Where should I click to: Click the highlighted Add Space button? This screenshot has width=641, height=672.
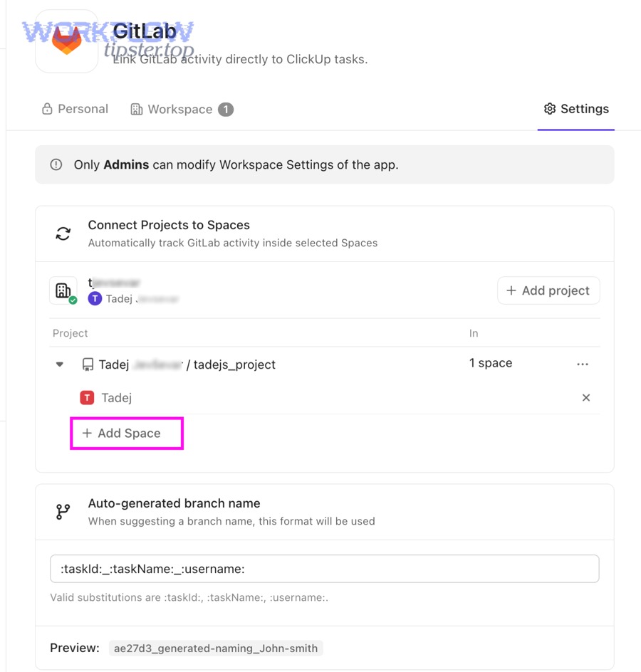(x=126, y=433)
